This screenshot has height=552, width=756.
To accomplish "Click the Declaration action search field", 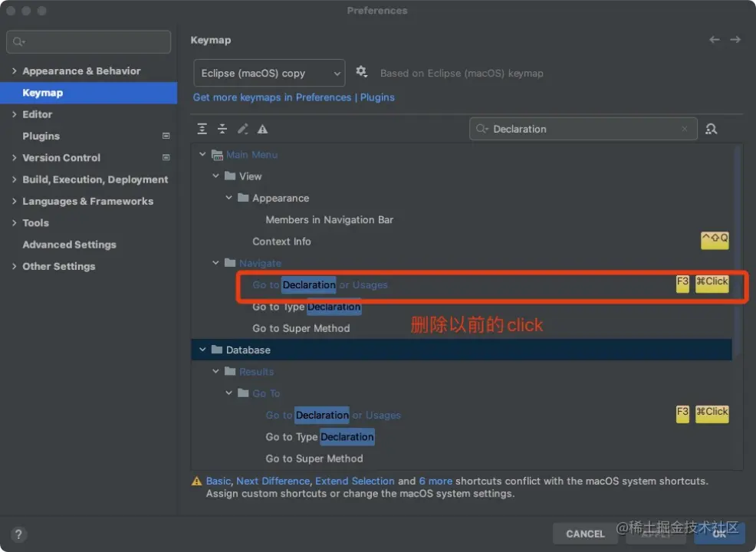I will click(x=583, y=129).
